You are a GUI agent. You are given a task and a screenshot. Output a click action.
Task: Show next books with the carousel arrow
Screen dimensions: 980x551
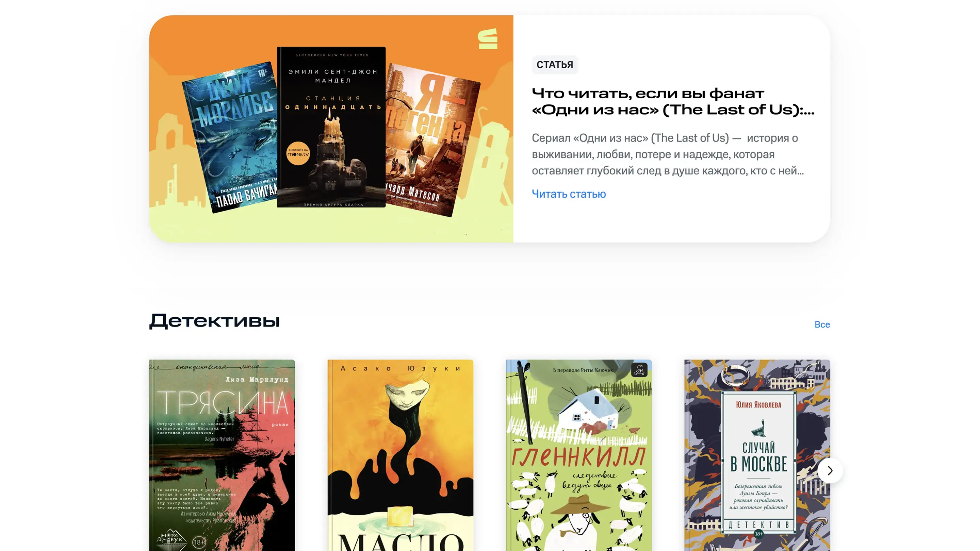[x=830, y=470]
